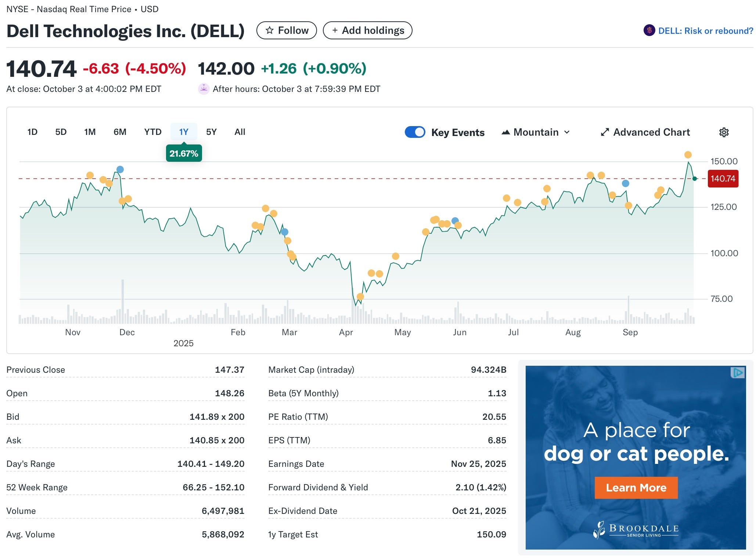Click the Add holdings button
Viewport: 756px width, 558px height.
(x=367, y=31)
